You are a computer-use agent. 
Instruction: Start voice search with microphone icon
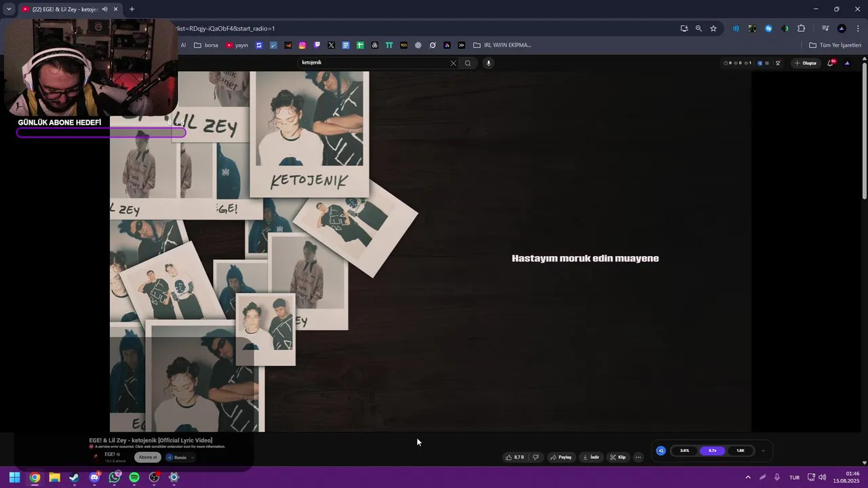pyautogui.click(x=488, y=63)
